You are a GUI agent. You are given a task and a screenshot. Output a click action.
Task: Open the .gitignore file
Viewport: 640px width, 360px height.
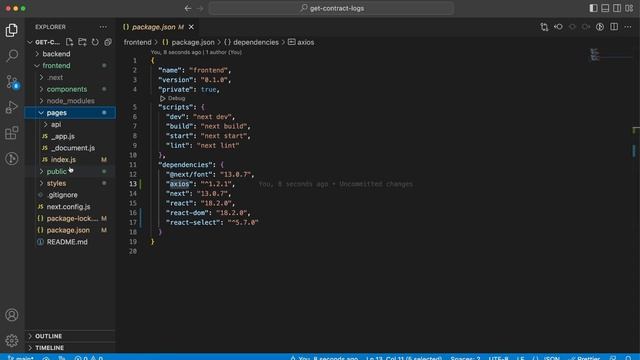[x=70, y=195]
